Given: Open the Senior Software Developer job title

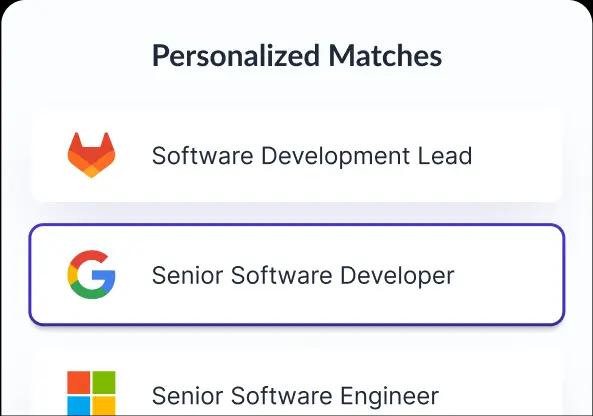Looking at the screenshot, I should [303, 275].
